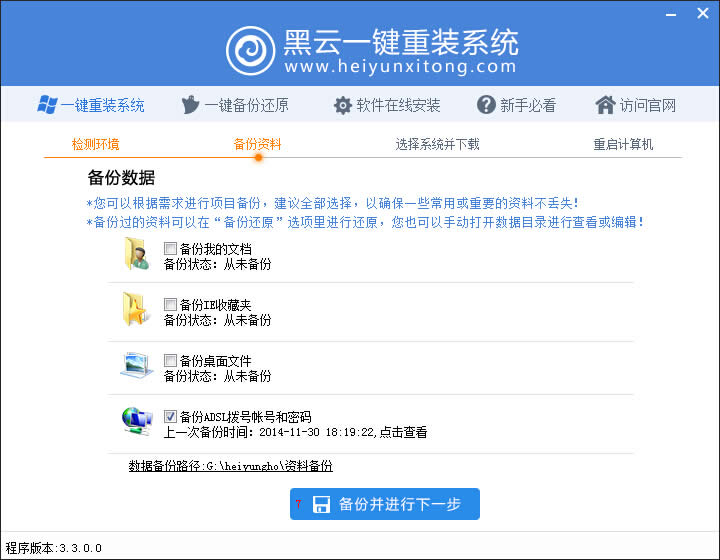Open the 数据备份路径 G:\heiyungho link
Viewport: 720px width, 560px height.
[230, 466]
